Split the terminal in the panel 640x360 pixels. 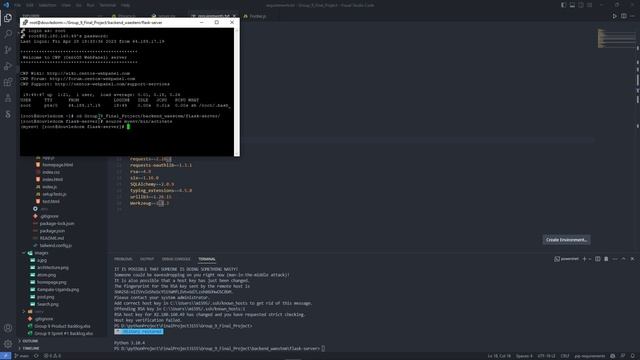pos(598,259)
